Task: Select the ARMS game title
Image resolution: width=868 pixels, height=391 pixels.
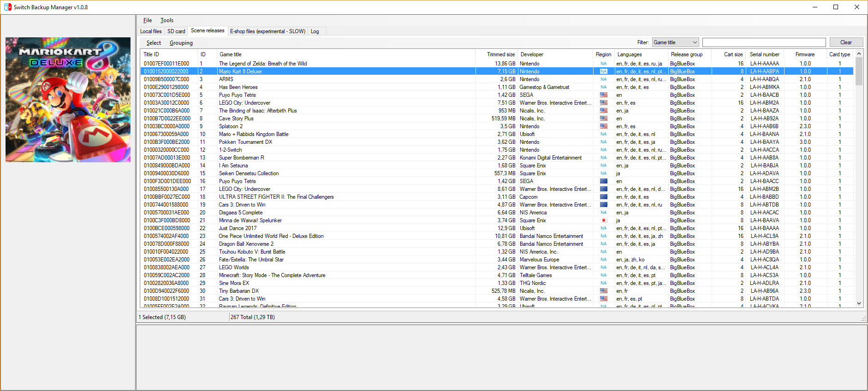Action: [x=226, y=79]
